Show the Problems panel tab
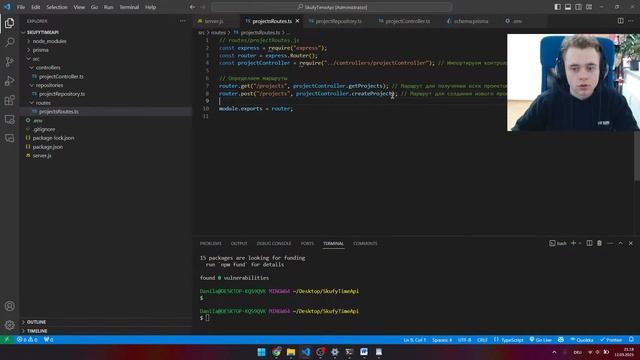This screenshot has width=640, height=360. 211,244
